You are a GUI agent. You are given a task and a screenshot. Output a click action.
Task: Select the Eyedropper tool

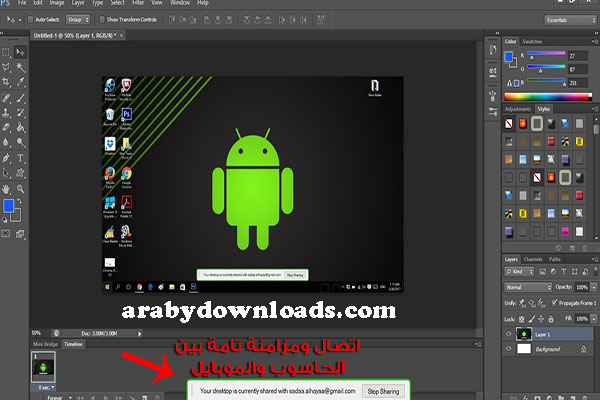tap(21, 82)
